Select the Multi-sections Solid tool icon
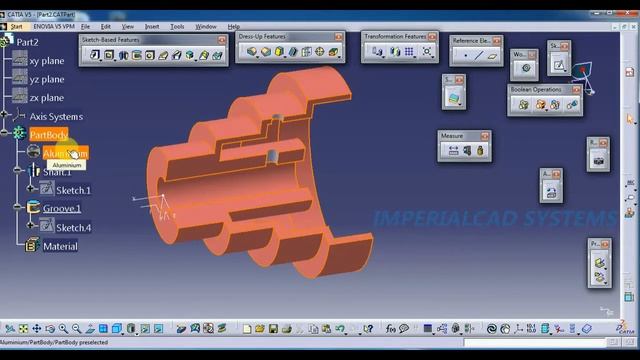 [x=204, y=55]
